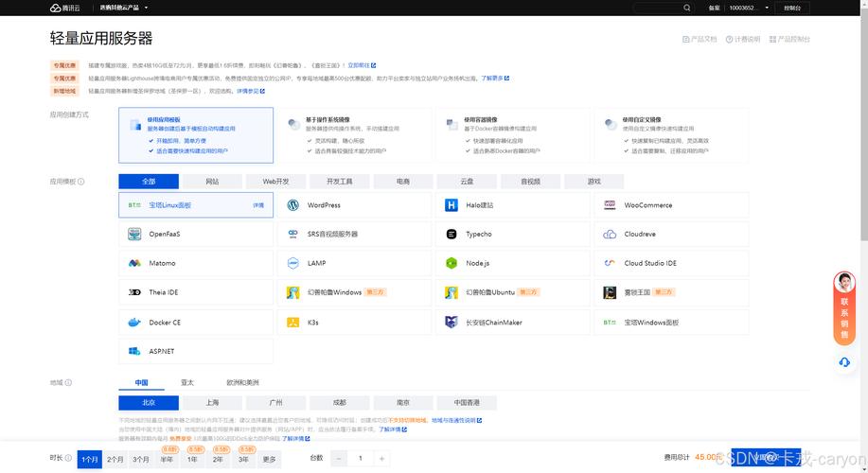Screen dimensions: 868x473
Task: Open the WordPress template icon
Action: tap(292, 205)
